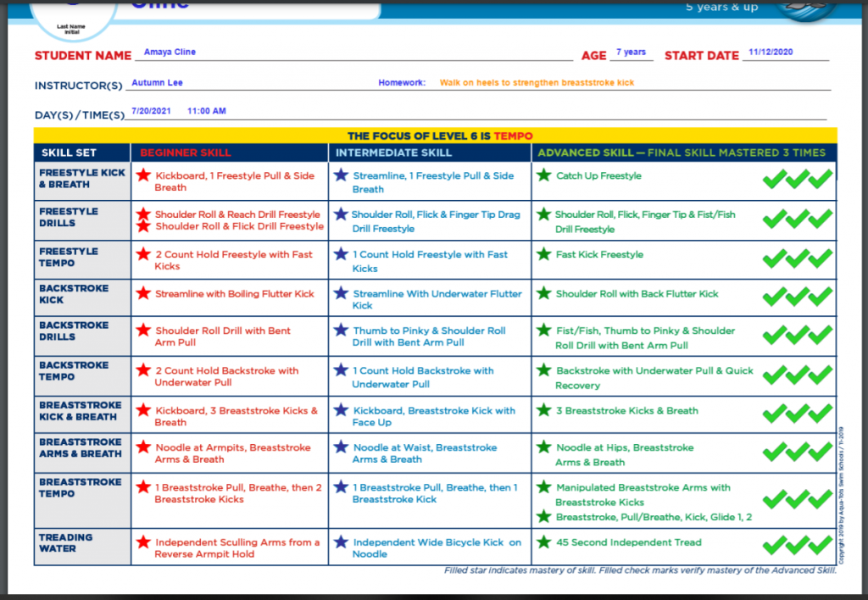Toggle first check mark in Freestyle Kick & Breath row
The height and width of the screenshot is (600, 868).
774,179
